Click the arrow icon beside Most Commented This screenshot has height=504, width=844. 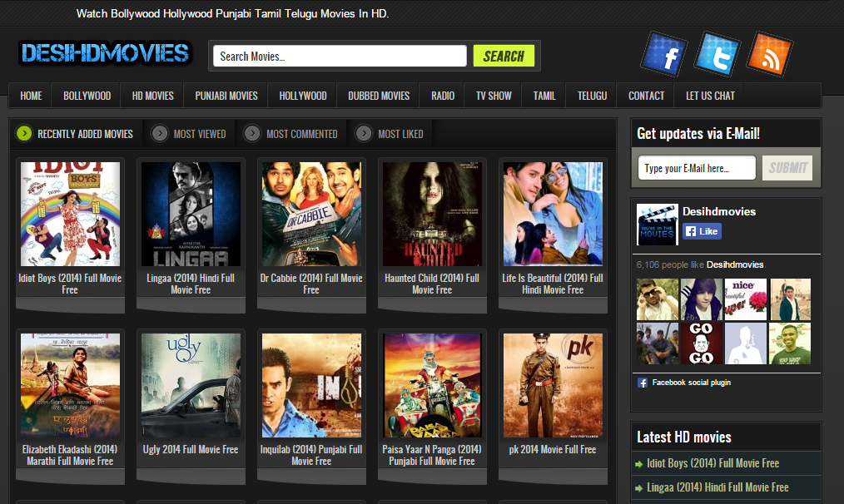[x=252, y=133]
